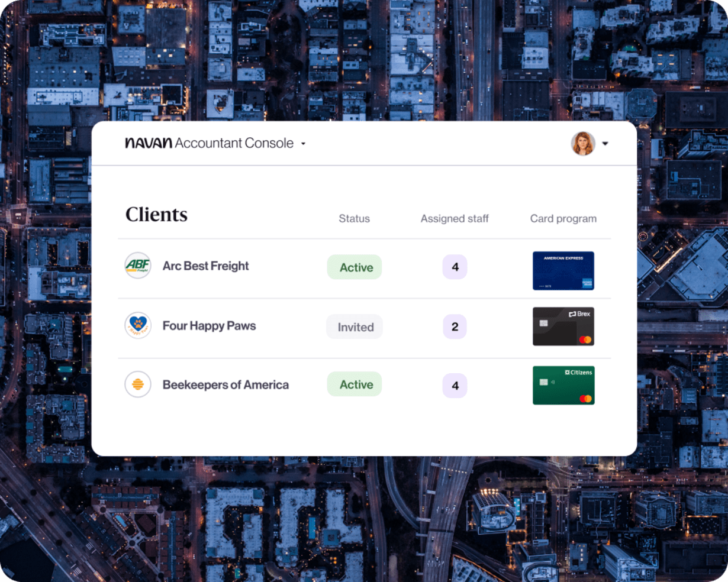Click the Clients heading
This screenshot has height=582, width=728.
click(156, 214)
